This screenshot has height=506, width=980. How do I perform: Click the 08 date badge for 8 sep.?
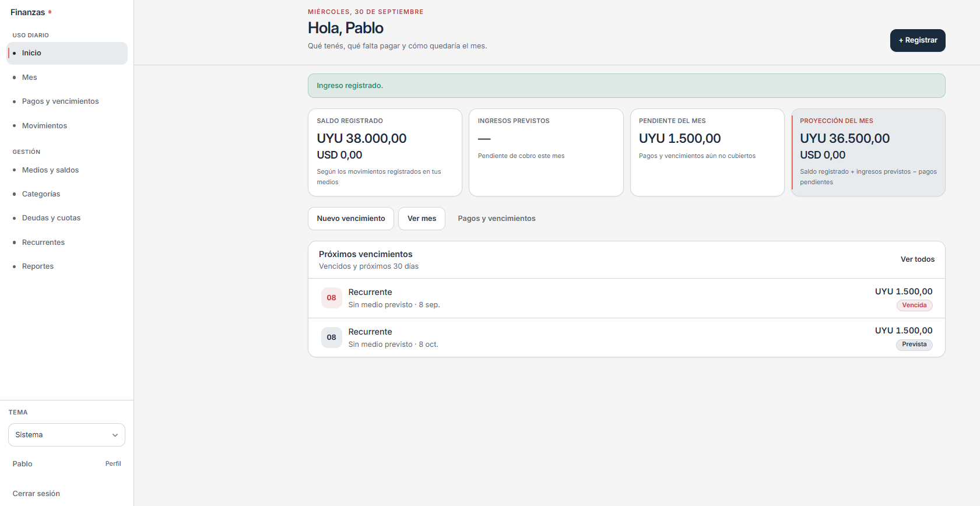[x=331, y=298]
